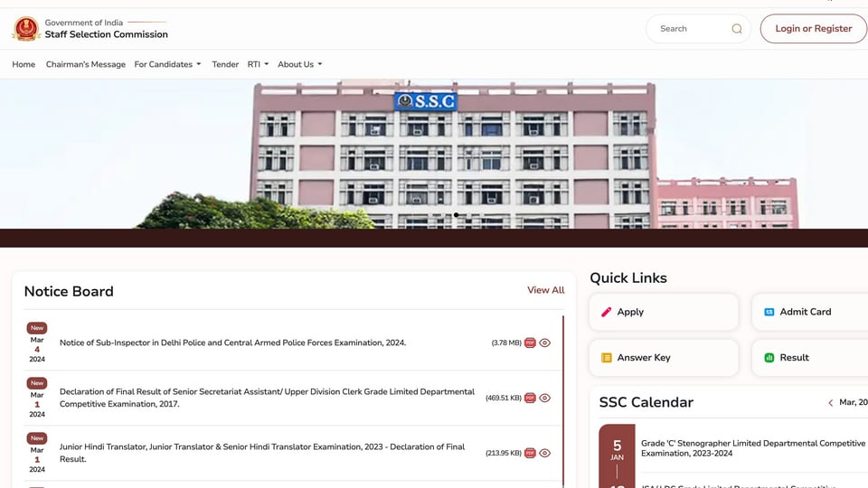Click the search magnifier icon

click(737, 29)
